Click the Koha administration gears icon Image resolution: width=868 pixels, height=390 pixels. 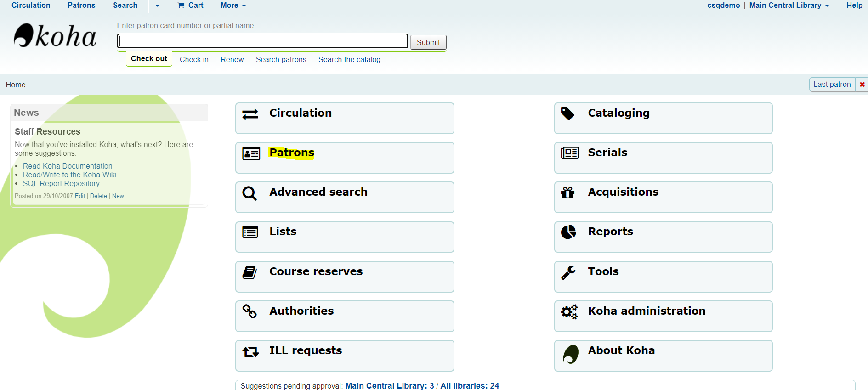click(569, 312)
